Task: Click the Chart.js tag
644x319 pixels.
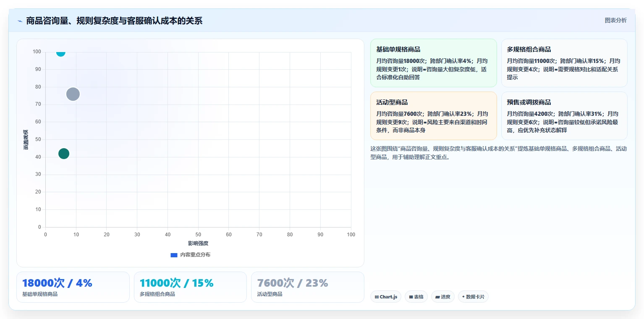Action: pyautogui.click(x=386, y=297)
